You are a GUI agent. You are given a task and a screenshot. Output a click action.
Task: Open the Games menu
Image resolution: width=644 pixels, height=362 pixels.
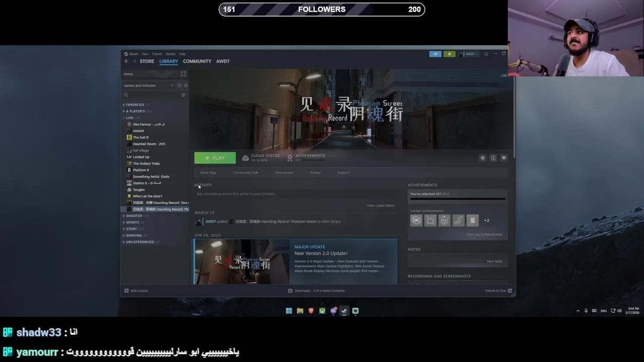click(x=171, y=54)
